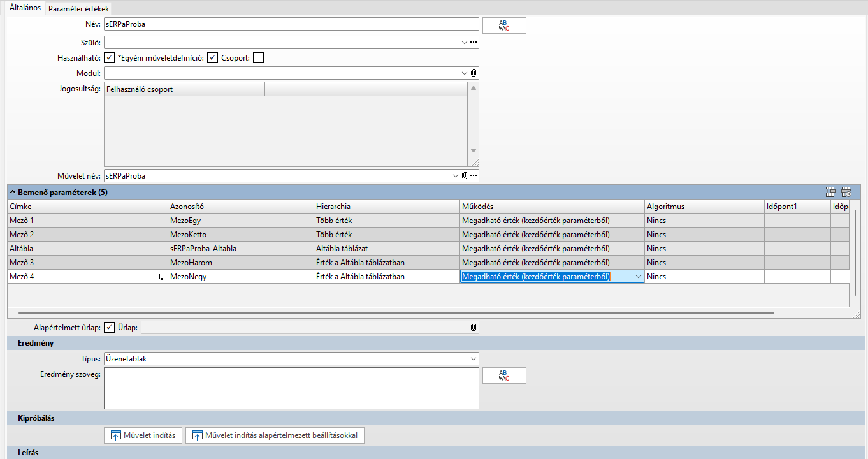The image size is (868, 459).
Task: Click the sERPaProba_Altabla identifier cell
Action: [x=241, y=249]
